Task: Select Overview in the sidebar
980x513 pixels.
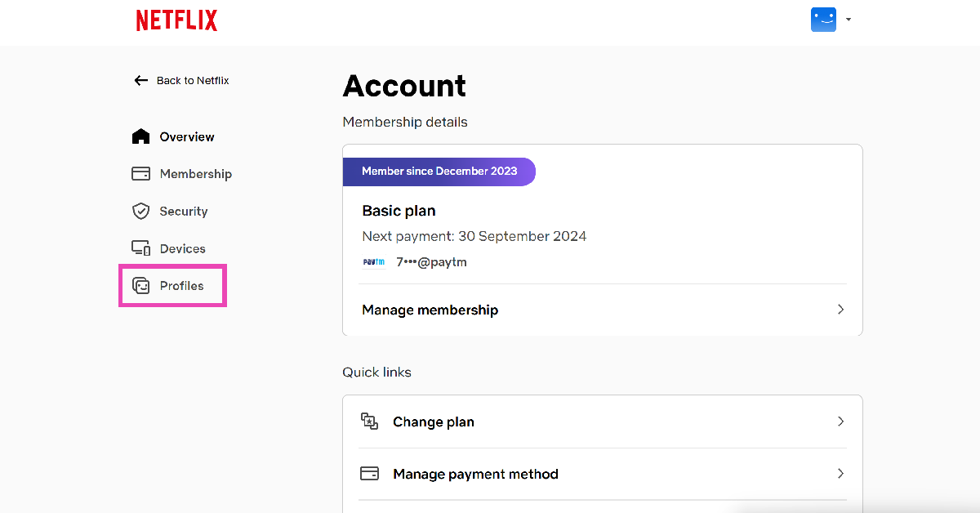Action: pyautogui.click(x=187, y=136)
